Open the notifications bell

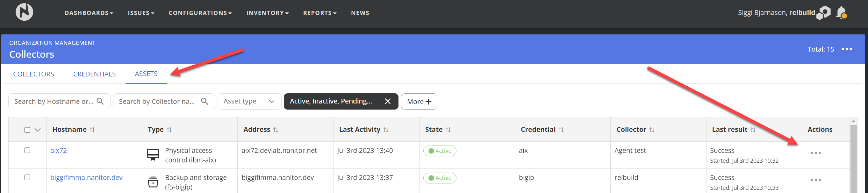click(x=841, y=13)
